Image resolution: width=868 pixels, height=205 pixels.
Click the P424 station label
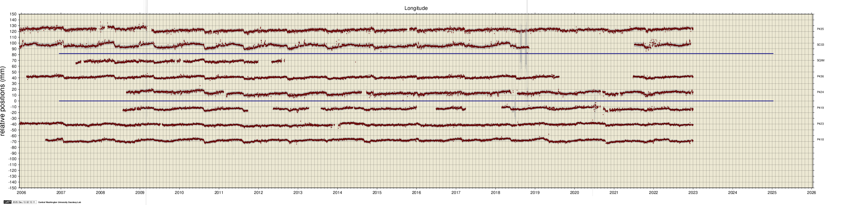[x=820, y=92]
